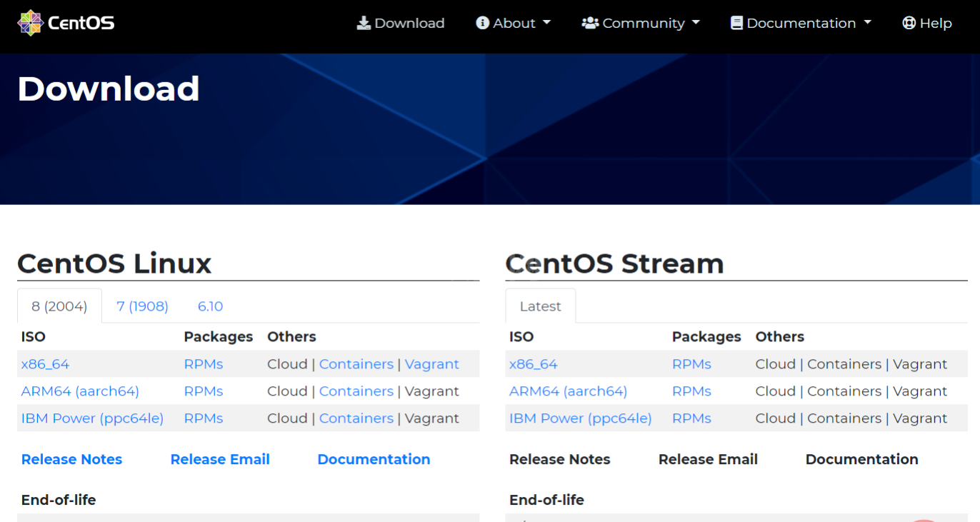Viewport: 980px width, 522px height.
Task: Open CentOS Linux Release Email
Action: click(220, 459)
